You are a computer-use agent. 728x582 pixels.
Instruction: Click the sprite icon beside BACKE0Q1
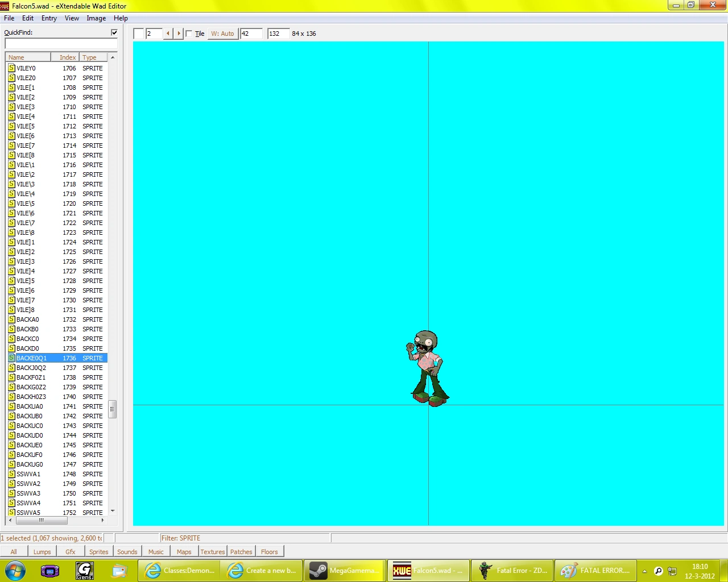pyautogui.click(x=11, y=358)
